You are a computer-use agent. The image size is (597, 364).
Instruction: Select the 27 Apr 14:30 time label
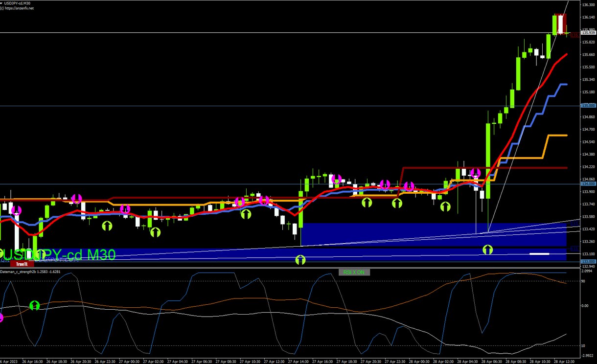tap(298, 362)
